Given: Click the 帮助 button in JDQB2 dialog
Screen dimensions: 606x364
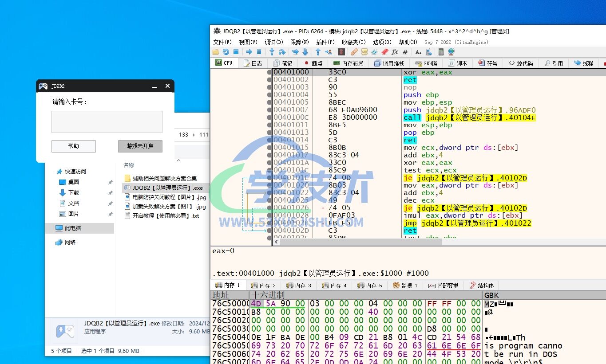Looking at the screenshot, I should tap(74, 146).
